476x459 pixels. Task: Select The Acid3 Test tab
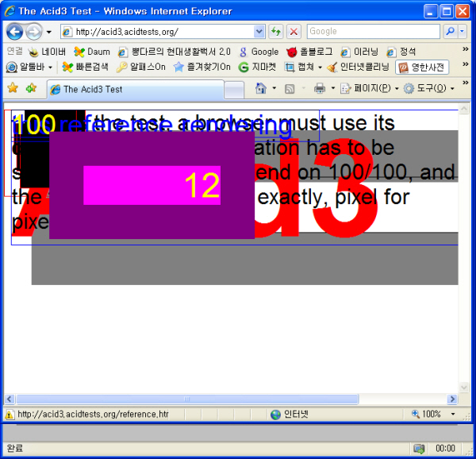(136, 89)
